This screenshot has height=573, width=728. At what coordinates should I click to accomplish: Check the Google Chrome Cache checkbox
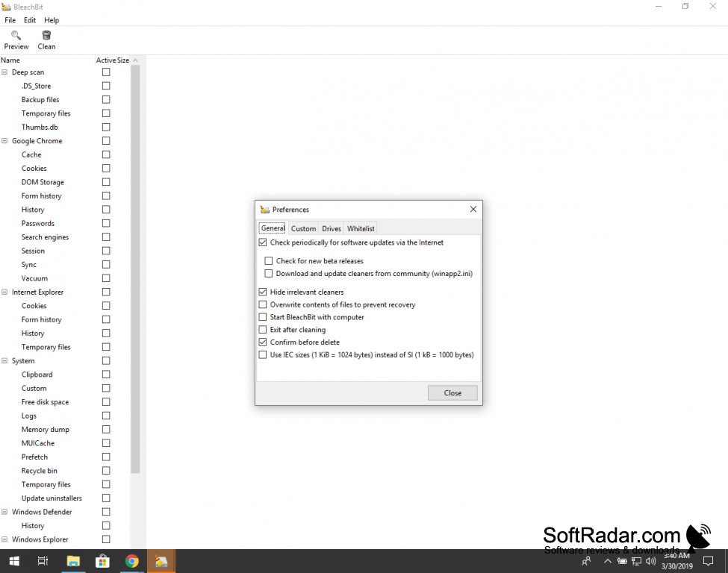pyautogui.click(x=106, y=154)
